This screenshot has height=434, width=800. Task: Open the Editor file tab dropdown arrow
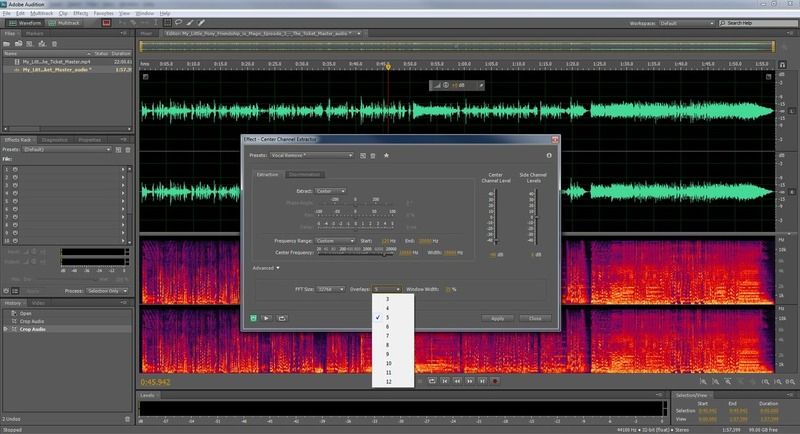point(359,34)
